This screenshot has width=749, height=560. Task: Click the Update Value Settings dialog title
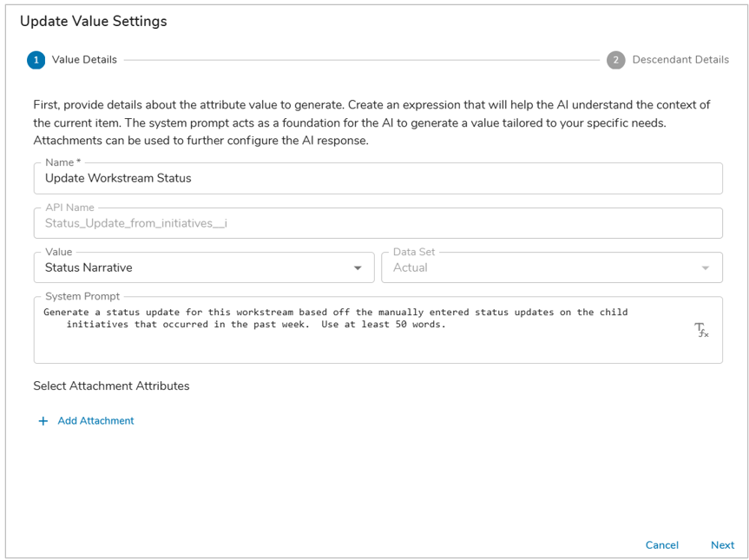(94, 21)
